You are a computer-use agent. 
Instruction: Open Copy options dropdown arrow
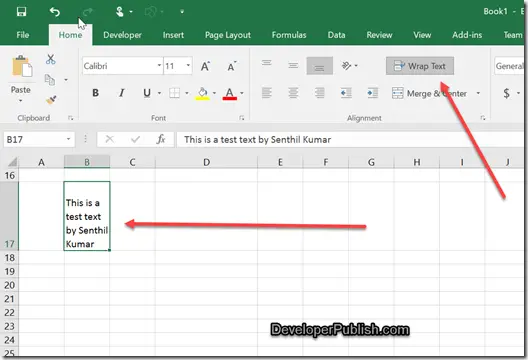66,80
